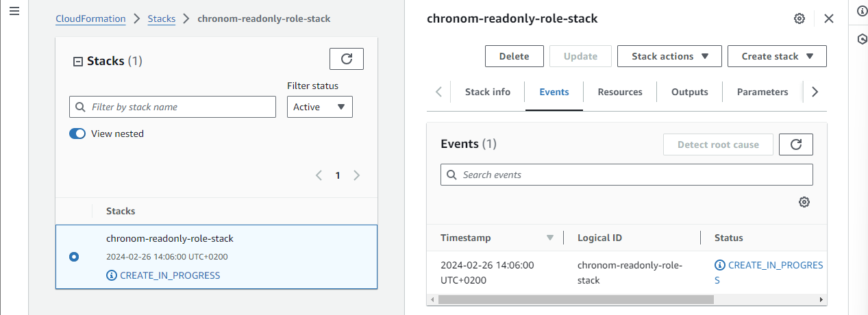Focus the Filter by stack name field

click(x=173, y=107)
